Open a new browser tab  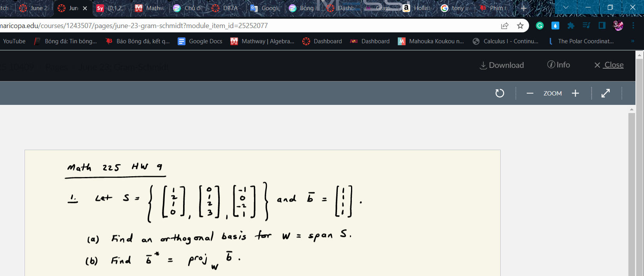524,8
